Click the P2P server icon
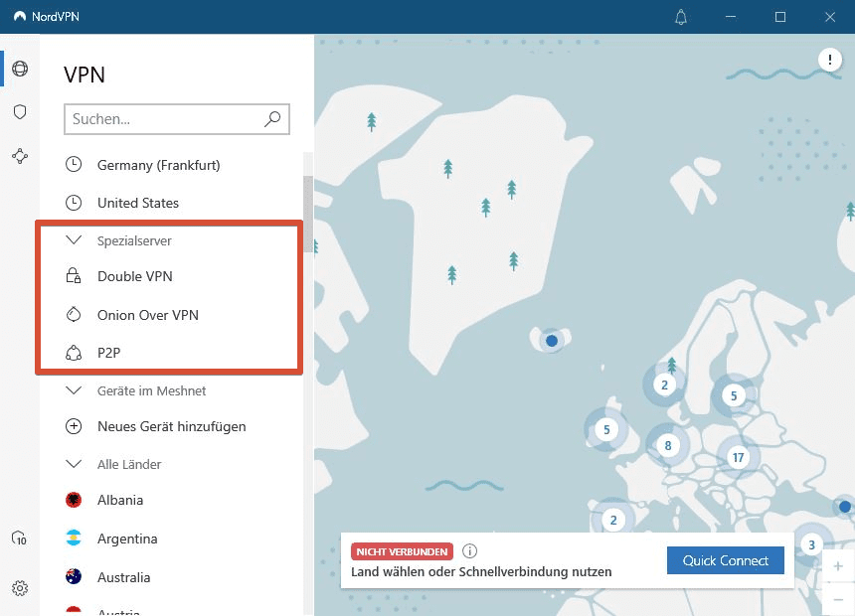855x616 pixels. [x=74, y=353]
